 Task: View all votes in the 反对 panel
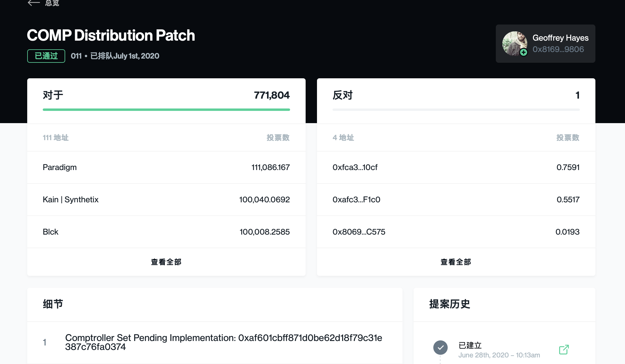click(x=456, y=262)
